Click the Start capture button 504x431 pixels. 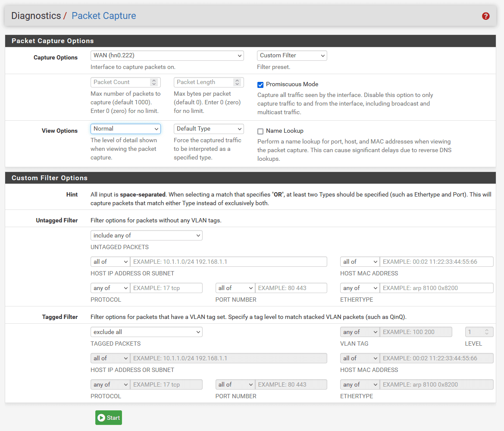[x=109, y=418]
